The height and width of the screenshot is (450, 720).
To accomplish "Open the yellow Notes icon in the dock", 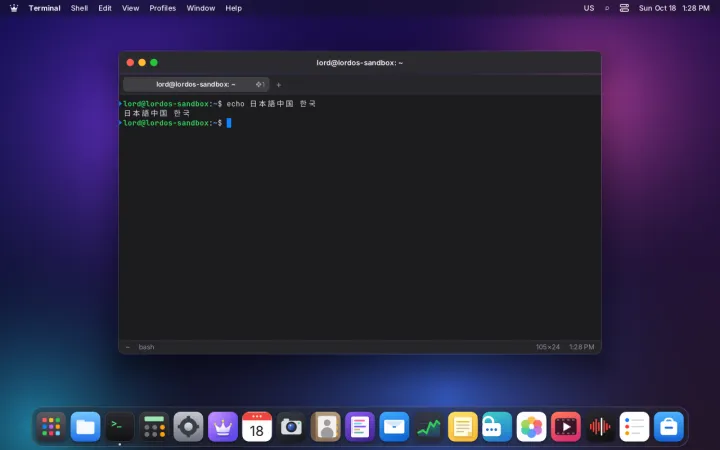I will [462, 427].
